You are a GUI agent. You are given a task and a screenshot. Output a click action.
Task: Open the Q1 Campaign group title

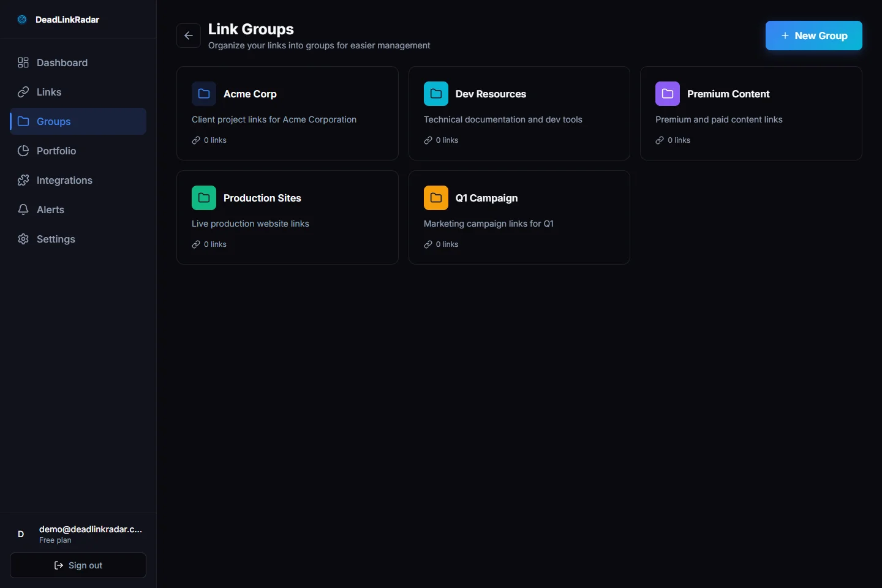point(486,198)
